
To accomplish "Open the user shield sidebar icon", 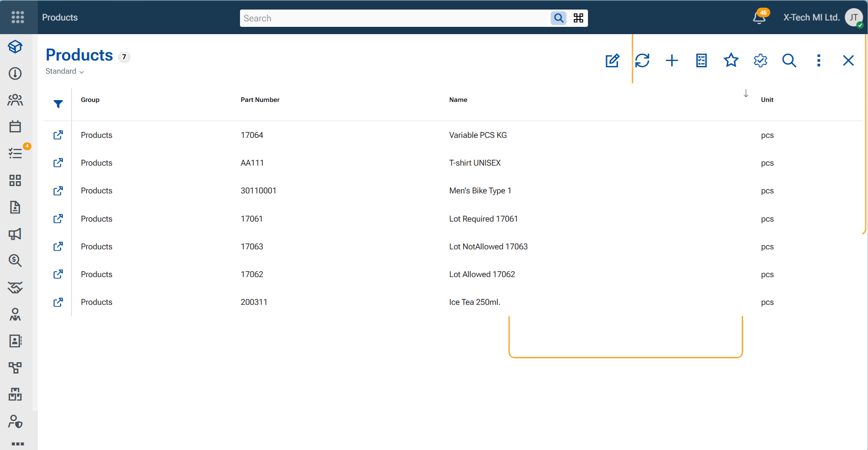I will tap(15, 421).
